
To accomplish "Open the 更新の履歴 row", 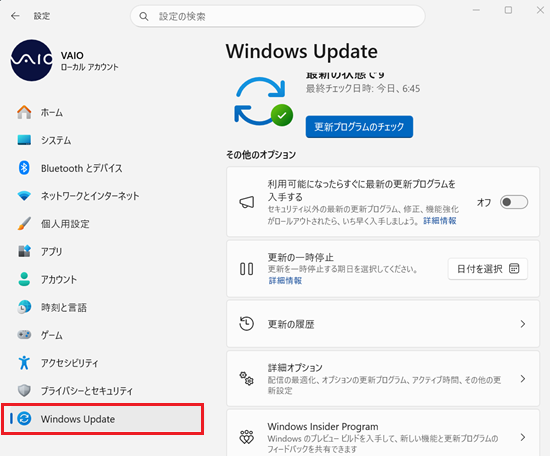I will pos(383,324).
